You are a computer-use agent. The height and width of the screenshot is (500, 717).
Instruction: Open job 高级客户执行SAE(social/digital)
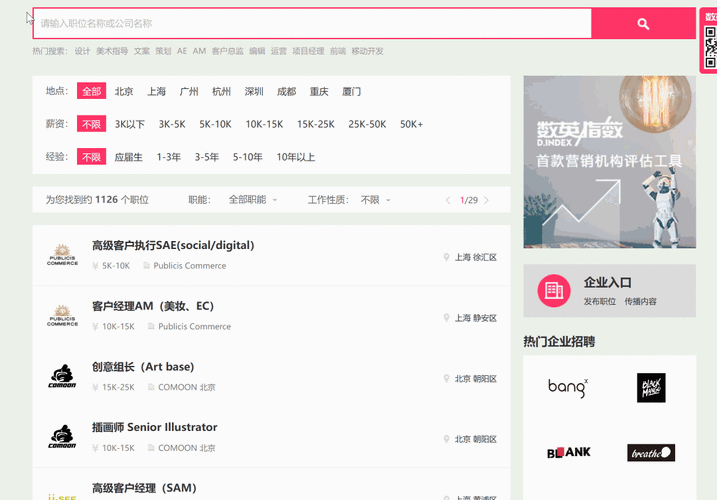point(173,245)
